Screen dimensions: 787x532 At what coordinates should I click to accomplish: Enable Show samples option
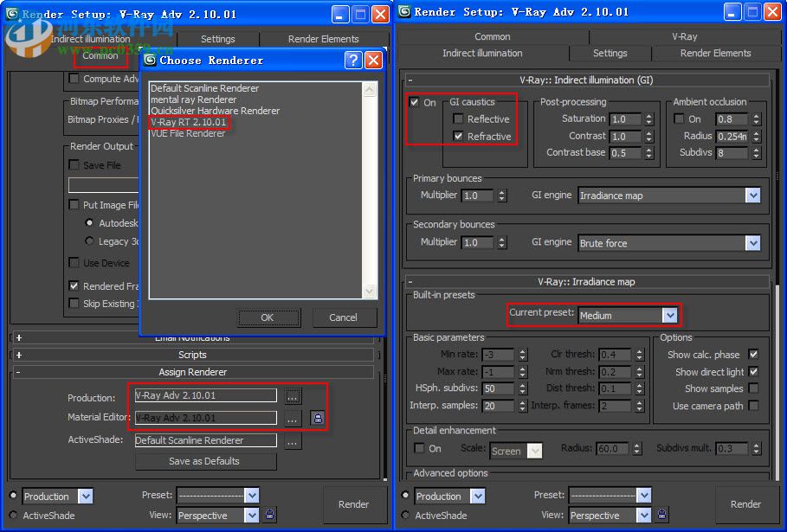click(x=753, y=388)
